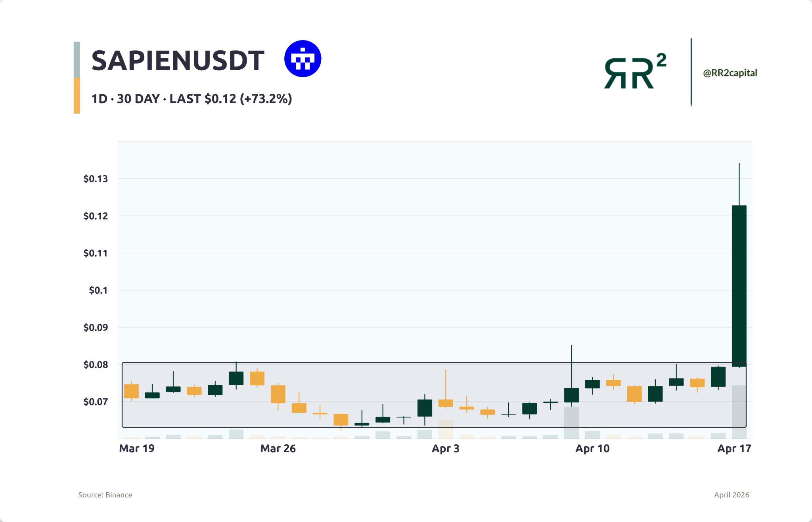Select the Apr 17 date label
The height and width of the screenshot is (522, 812).
(734, 449)
